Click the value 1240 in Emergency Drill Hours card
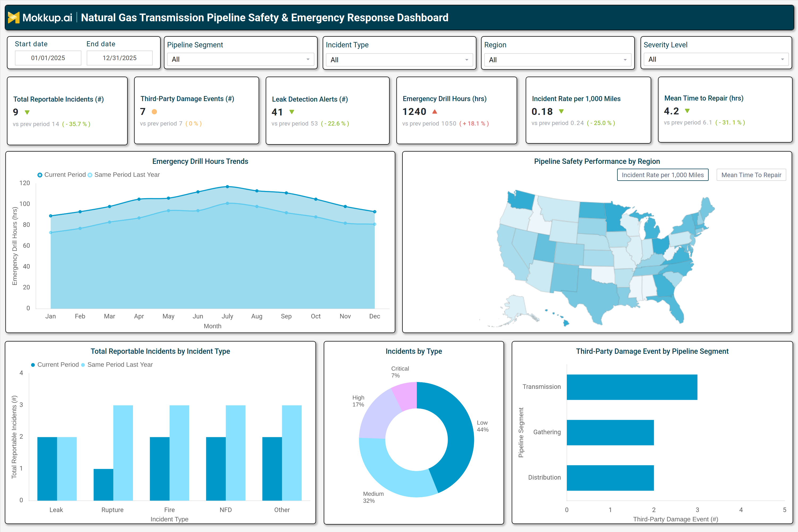This screenshot has width=798, height=532. click(x=414, y=111)
